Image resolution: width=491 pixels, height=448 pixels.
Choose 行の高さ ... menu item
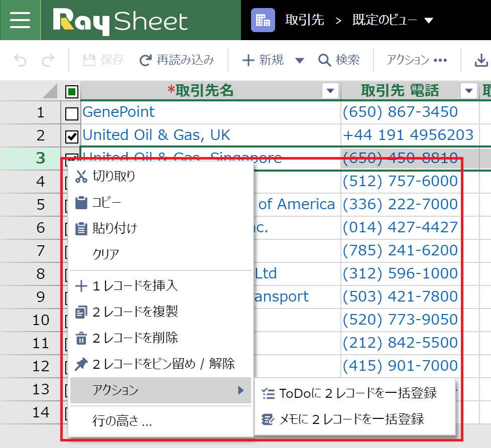pyautogui.click(x=160, y=421)
